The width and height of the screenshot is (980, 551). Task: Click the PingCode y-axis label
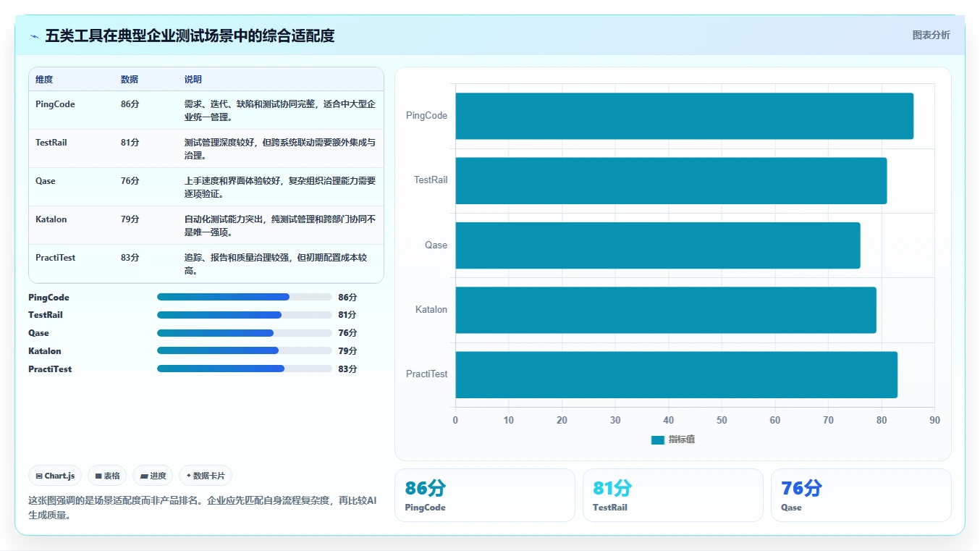(x=426, y=116)
